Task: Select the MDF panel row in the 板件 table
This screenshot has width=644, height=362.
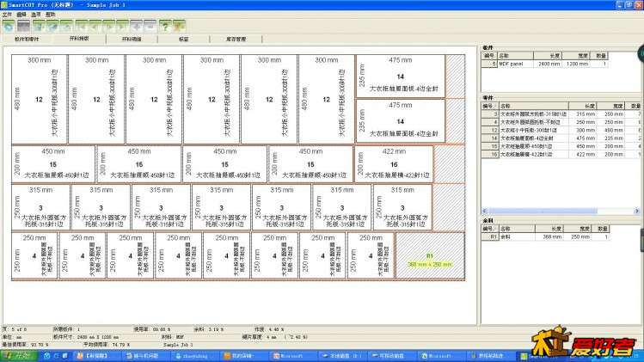Action: point(544,64)
